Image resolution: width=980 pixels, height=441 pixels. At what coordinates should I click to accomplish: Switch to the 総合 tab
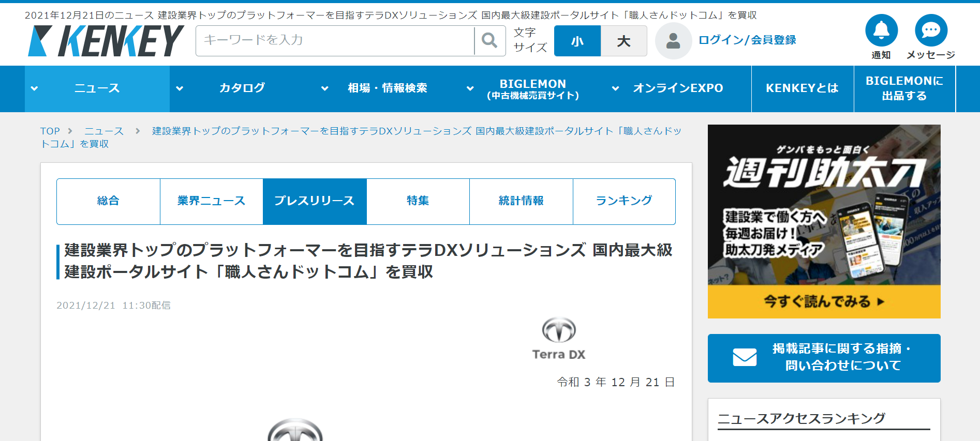108,201
